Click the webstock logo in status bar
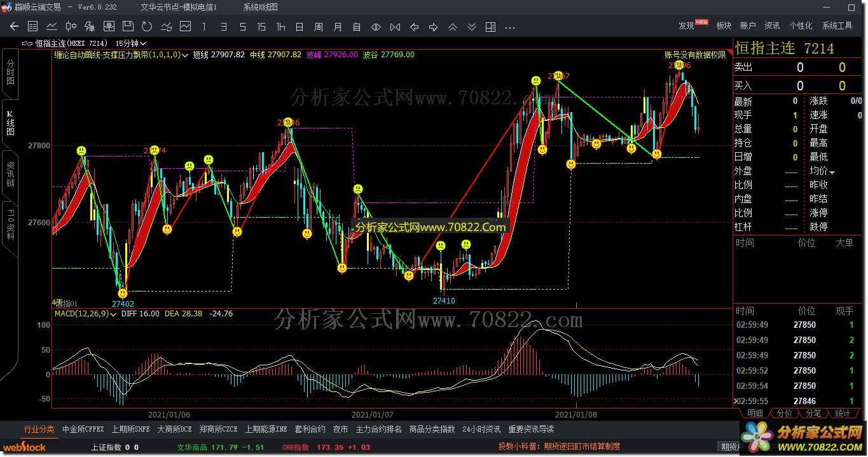Viewport: 868px width, 457px height. (23, 447)
